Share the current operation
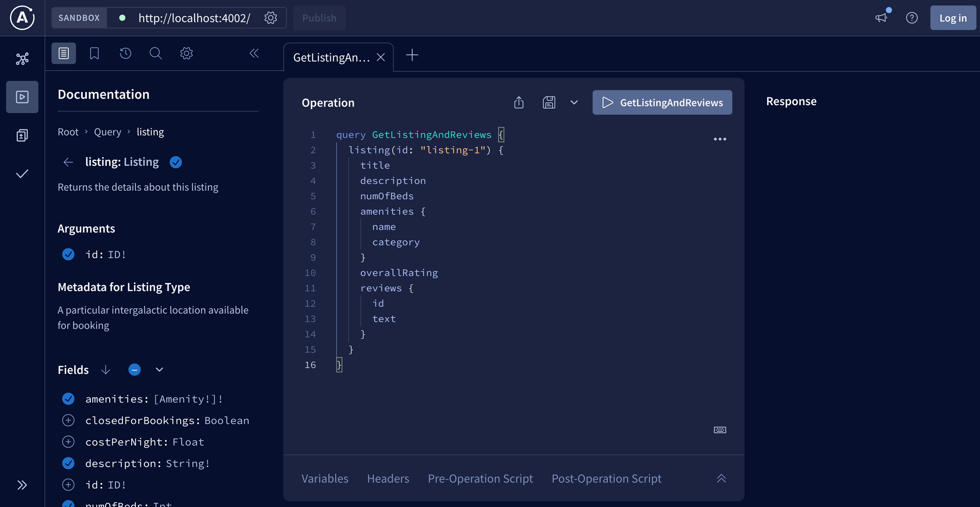980x507 pixels. point(519,103)
